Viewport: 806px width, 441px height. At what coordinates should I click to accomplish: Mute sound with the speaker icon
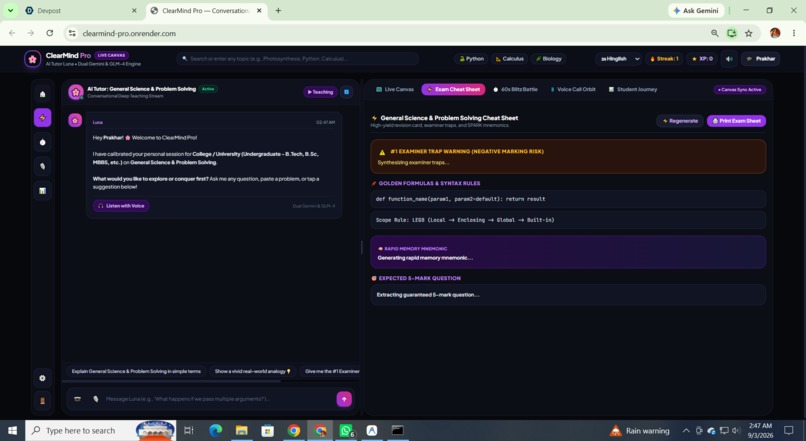(x=729, y=59)
